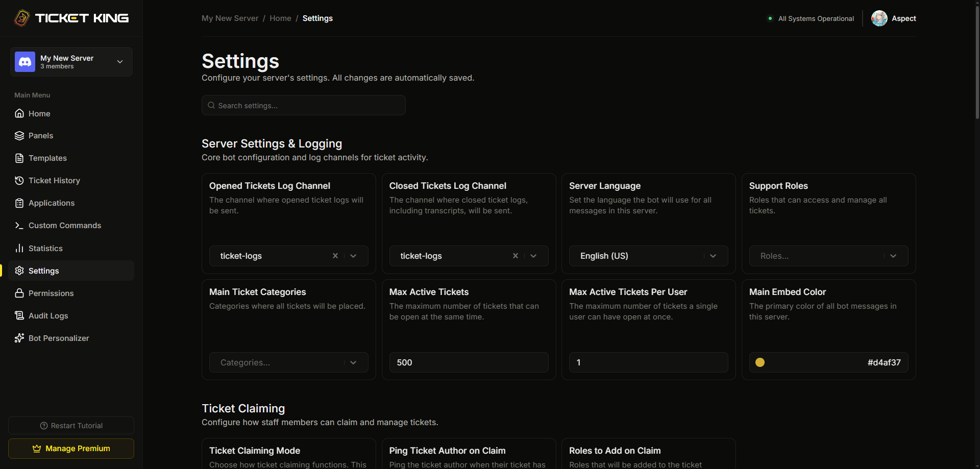Screen dimensions: 980x469
Task: Click the Ticket King logo icon
Action: click(22, 18)
